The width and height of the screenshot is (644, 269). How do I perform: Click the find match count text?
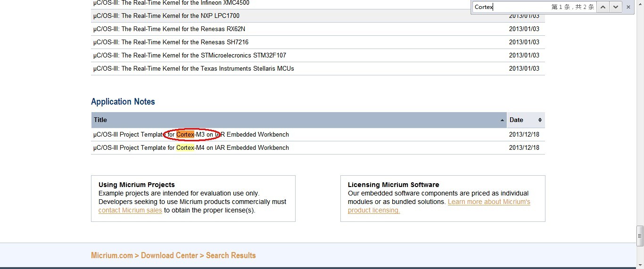coord(573,7)
